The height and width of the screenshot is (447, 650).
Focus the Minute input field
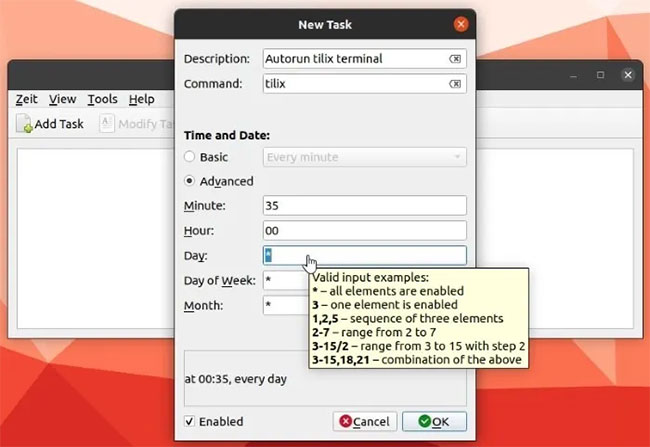tap(364, 205)
